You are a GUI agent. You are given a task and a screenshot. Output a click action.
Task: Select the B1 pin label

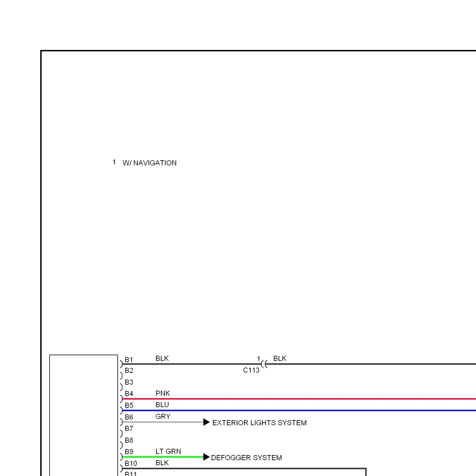[129, 360]
